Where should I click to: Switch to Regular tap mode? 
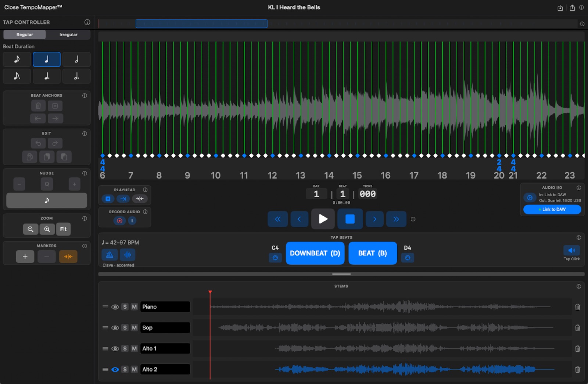point(25,35)
